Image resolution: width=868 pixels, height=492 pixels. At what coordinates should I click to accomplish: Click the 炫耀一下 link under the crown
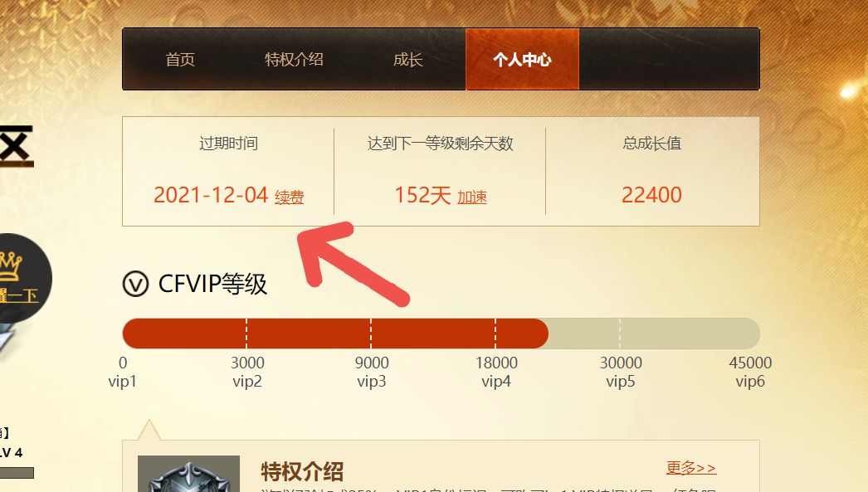(18, 295)
